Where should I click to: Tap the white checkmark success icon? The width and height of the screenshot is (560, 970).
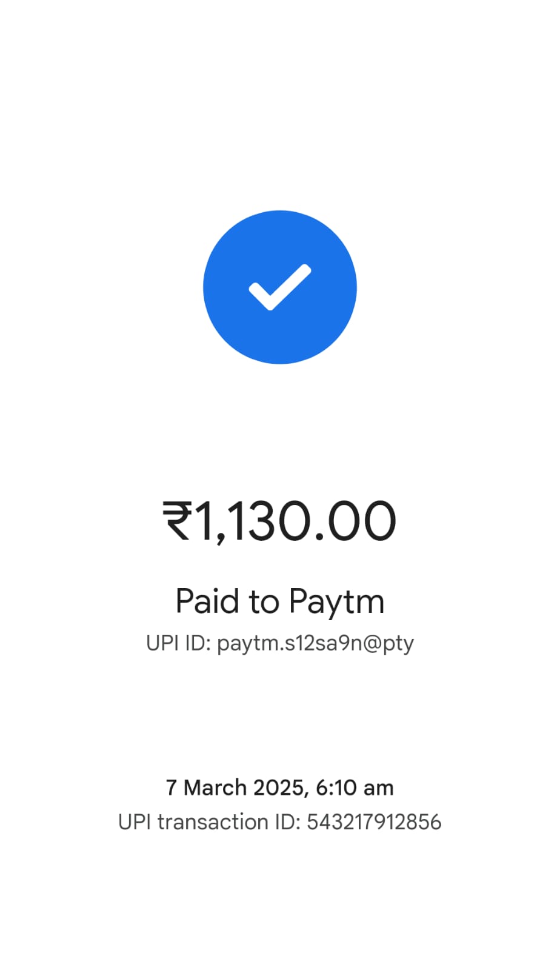(280, 287)
